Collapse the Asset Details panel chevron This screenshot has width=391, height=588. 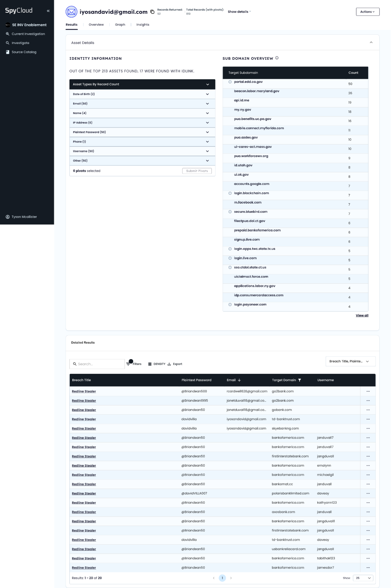click(x=371, y=43)
